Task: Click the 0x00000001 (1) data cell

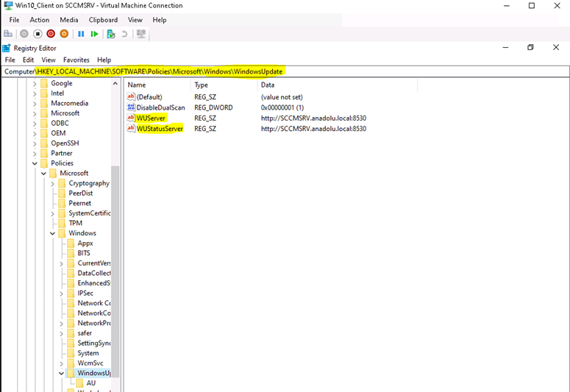Action: (282, 107)
